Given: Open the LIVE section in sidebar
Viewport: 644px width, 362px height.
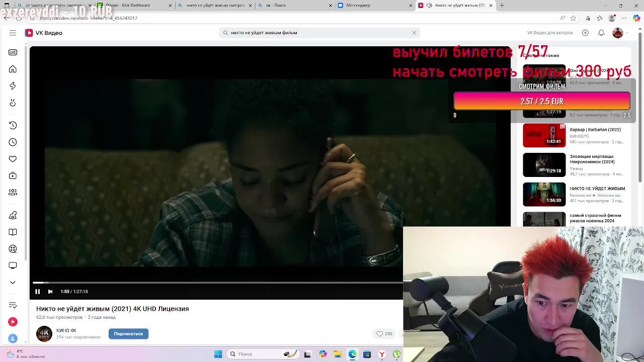Looking at the screenshot, I should [x=13, y=52].
